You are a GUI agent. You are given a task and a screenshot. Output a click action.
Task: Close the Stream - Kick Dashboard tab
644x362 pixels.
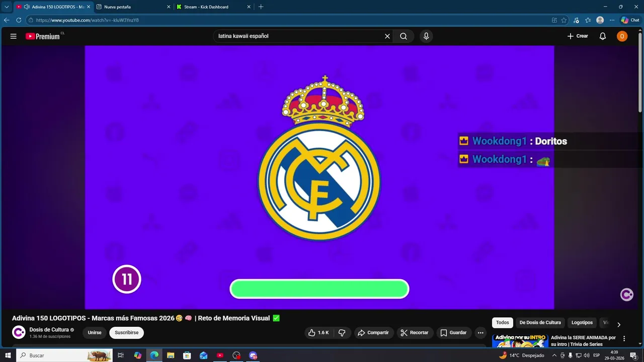tap(249, 7)
